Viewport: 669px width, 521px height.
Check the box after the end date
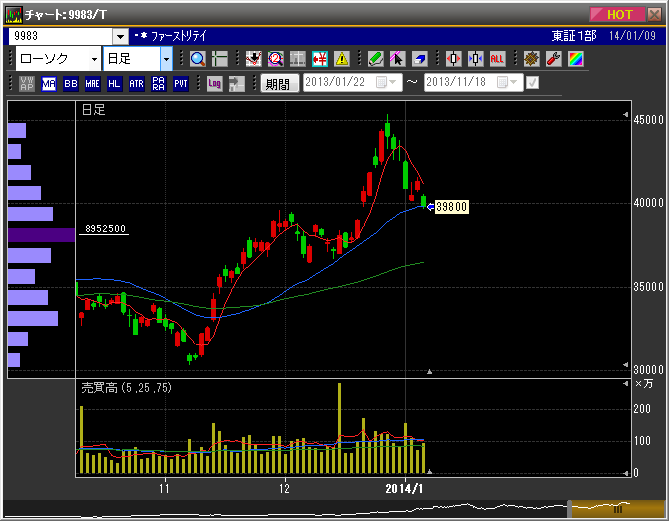(x=533, y=83)
